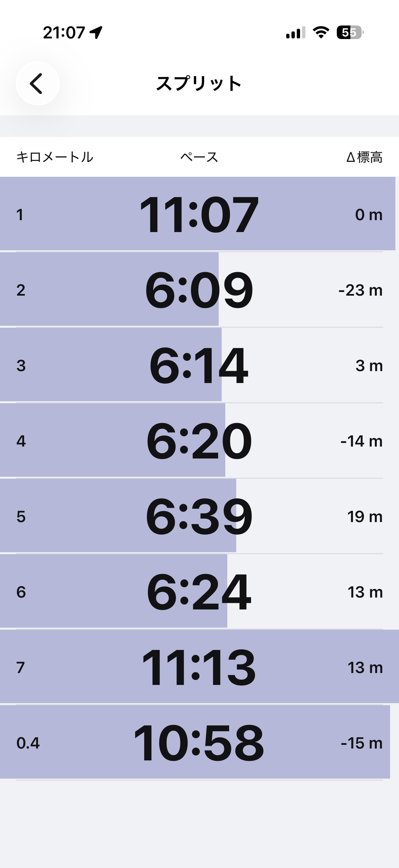Tap the 11:13 pace split
This screenshot has height=868, width=399.
click(x=199, y=667)
